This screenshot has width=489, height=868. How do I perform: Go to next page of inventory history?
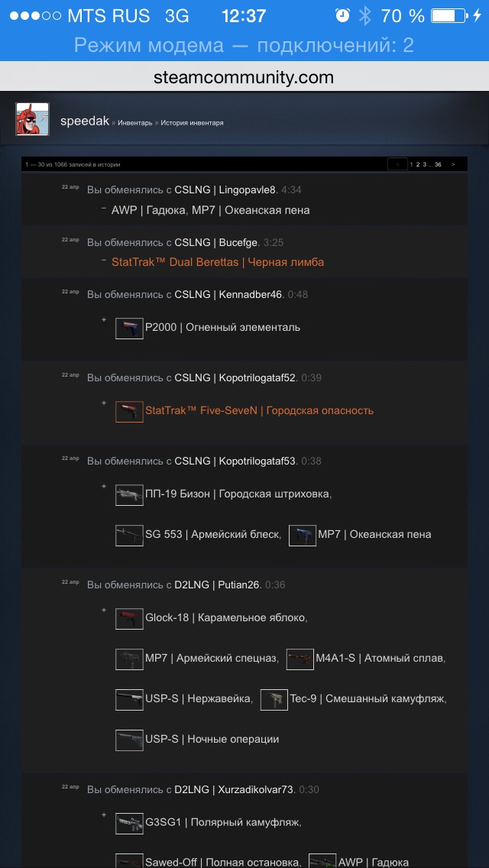pos(453,164)
